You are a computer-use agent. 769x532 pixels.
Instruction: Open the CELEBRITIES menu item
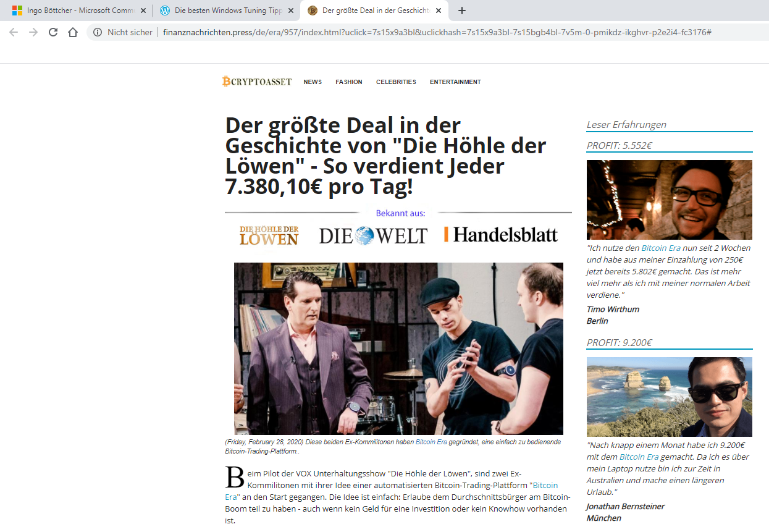396,82
